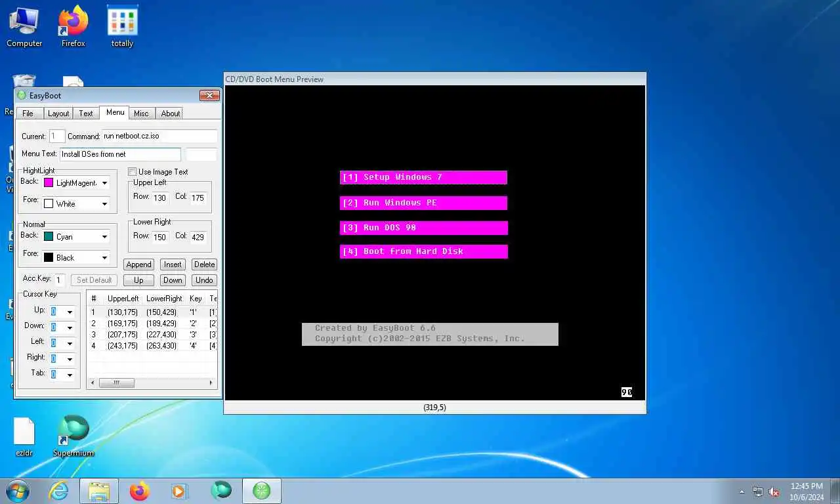Click Lower Right Col field
The height and width of the screenshot is (504, 840).
point(198,237)
